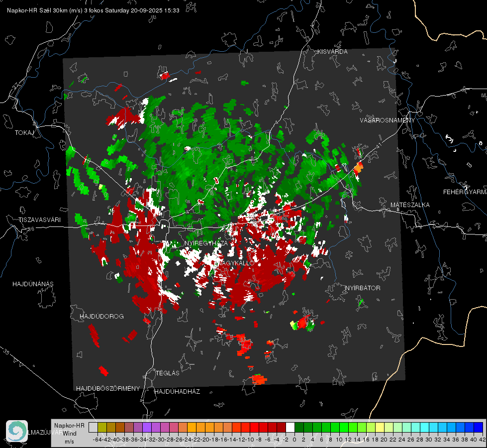Click road number 36 near Tiszavasvári

[x=31, y=229]
